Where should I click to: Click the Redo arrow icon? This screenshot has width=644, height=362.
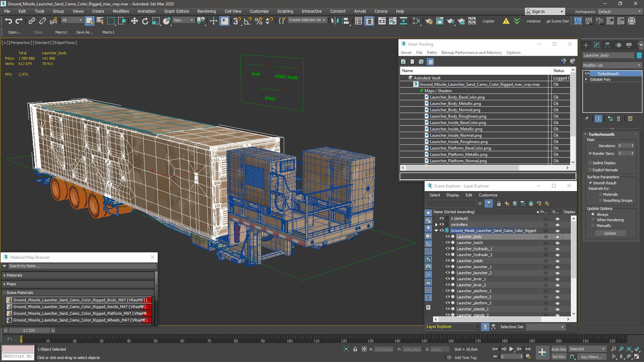tap(19, 21)
